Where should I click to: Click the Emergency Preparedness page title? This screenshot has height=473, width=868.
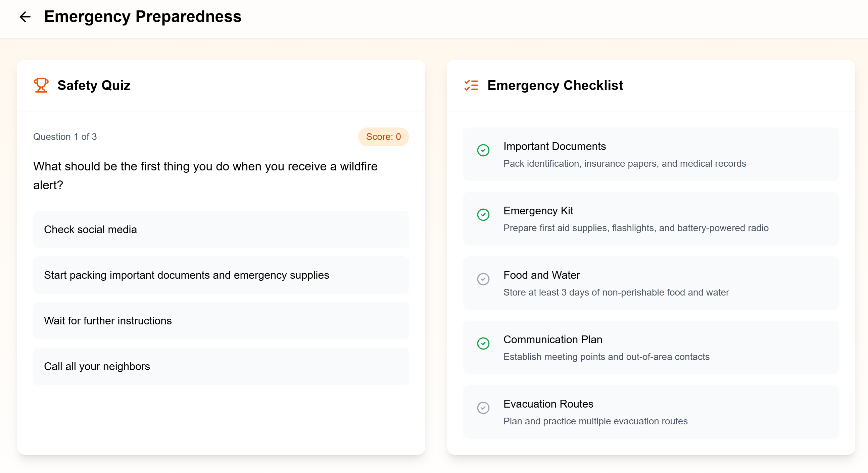(143, 16)
